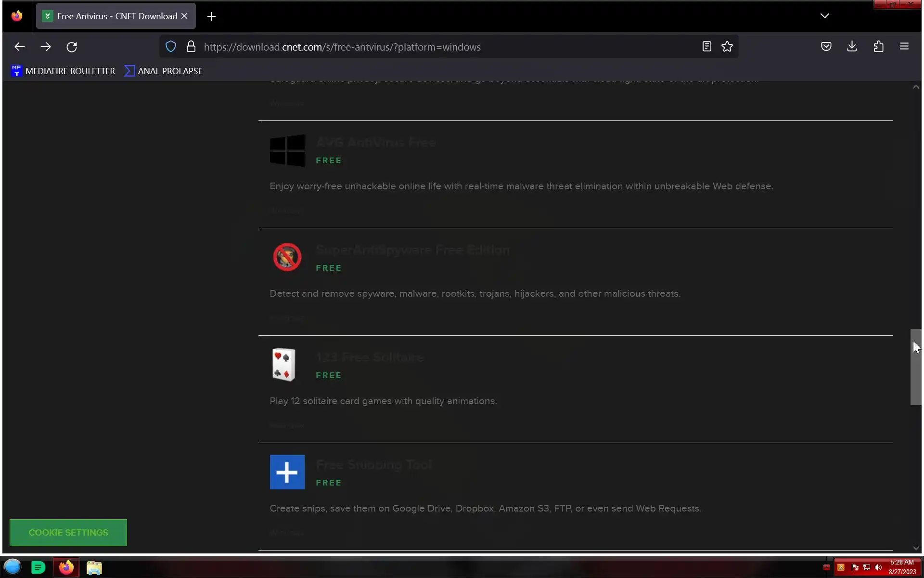
Task: Click the 123 Free Solitaire card icon
Action: [x=283, y=365]
